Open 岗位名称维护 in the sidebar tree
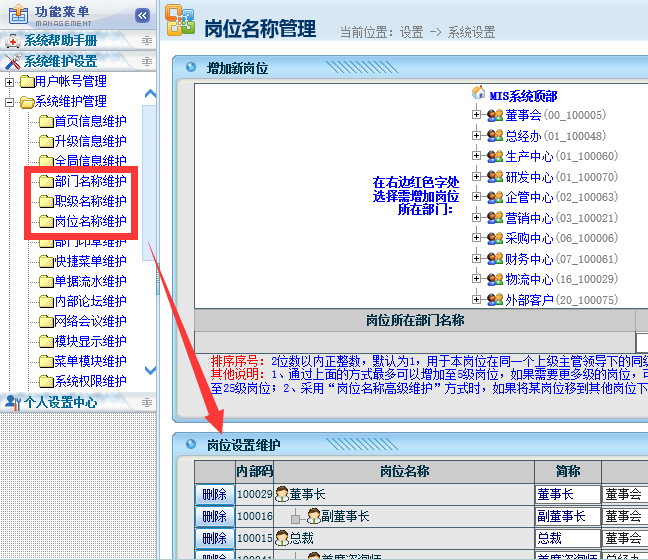 click(x=90, y=221)
